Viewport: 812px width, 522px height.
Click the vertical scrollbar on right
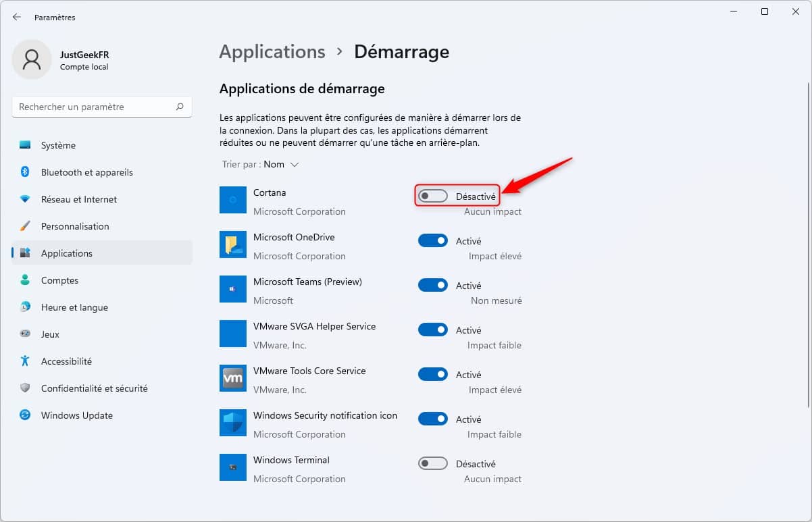809,244
